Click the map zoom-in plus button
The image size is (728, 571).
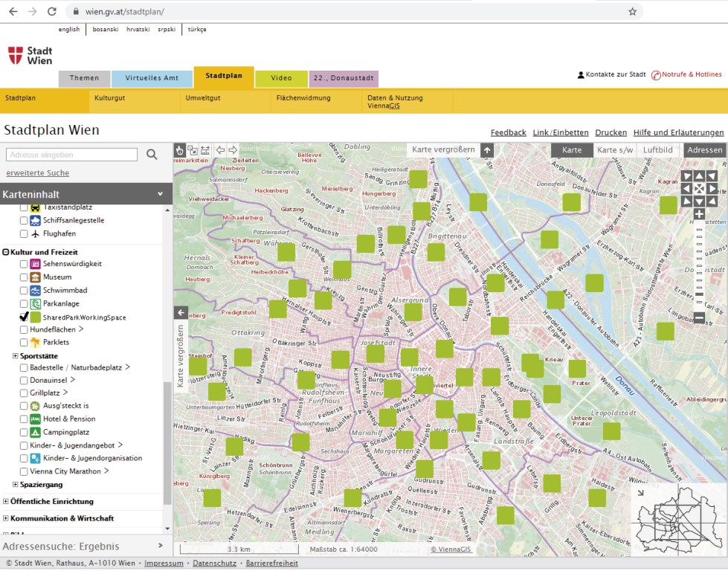[x=699, y=214]
